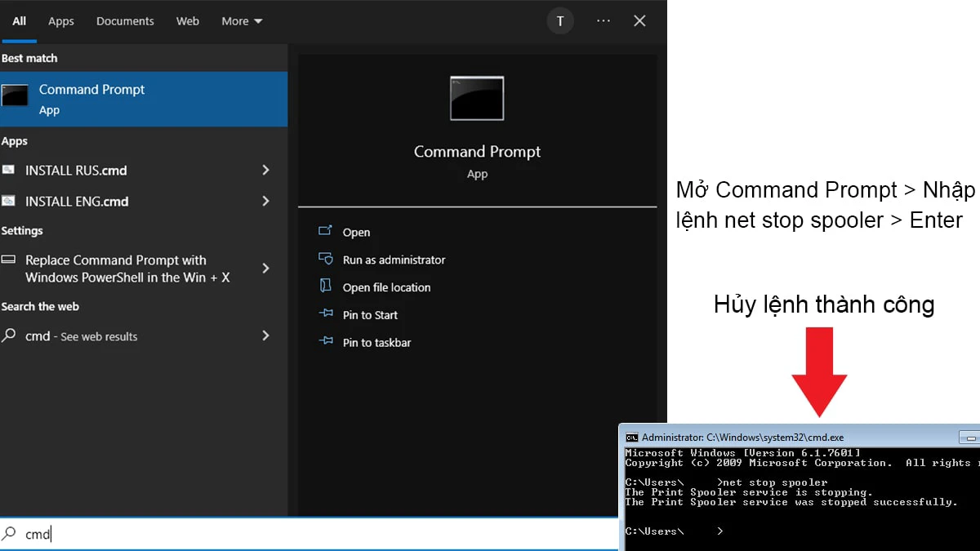The width and height of the screenshot is (980, 551).
Task: Click the Administrator cmd.exe window title
Action: pos(742,438)
